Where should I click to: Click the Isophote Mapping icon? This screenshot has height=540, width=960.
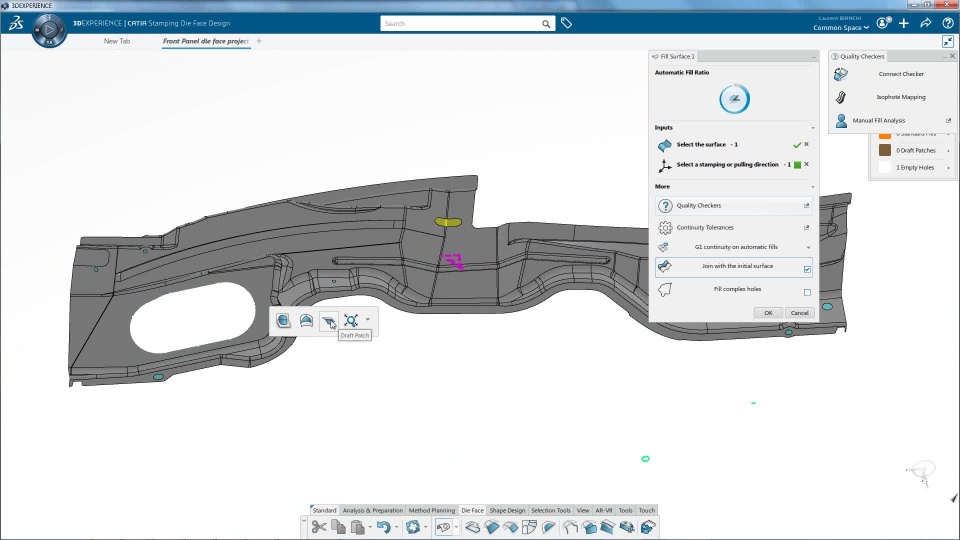(841, 97)
